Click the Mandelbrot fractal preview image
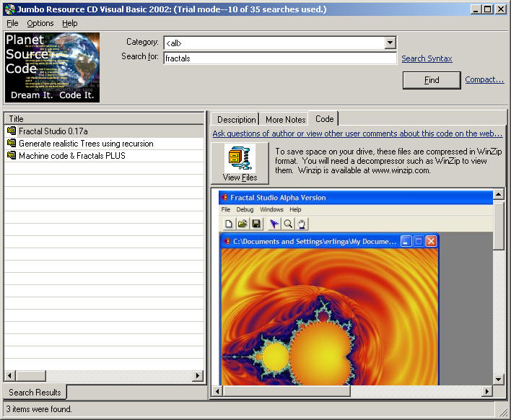The image size is (511, 420). pyautogui.click(x=330, y=317)
